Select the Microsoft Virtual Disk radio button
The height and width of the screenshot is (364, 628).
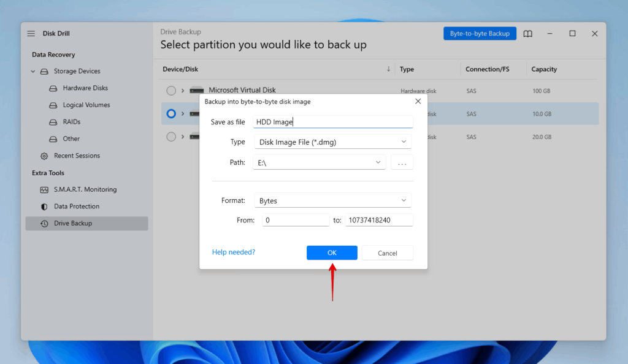[170, 90]
